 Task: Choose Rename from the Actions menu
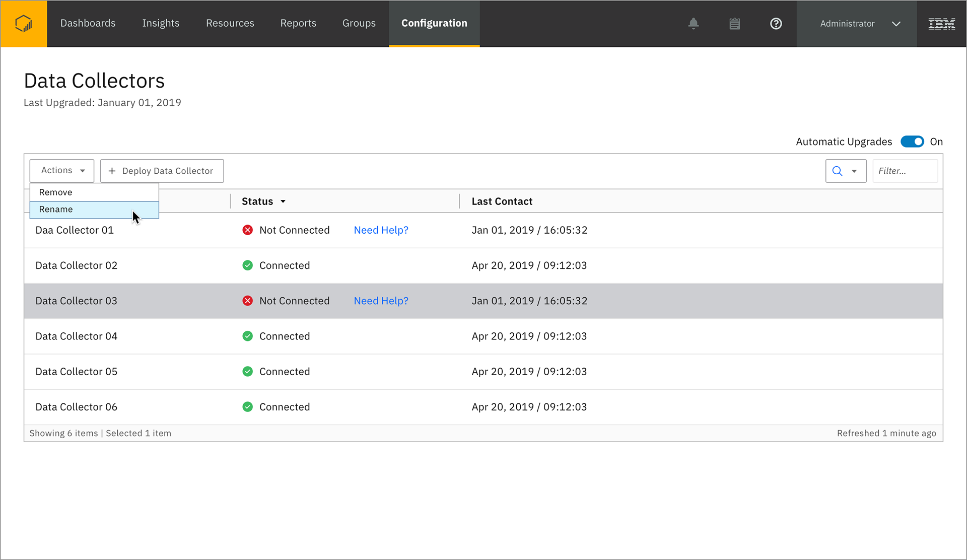click(94, 209)
